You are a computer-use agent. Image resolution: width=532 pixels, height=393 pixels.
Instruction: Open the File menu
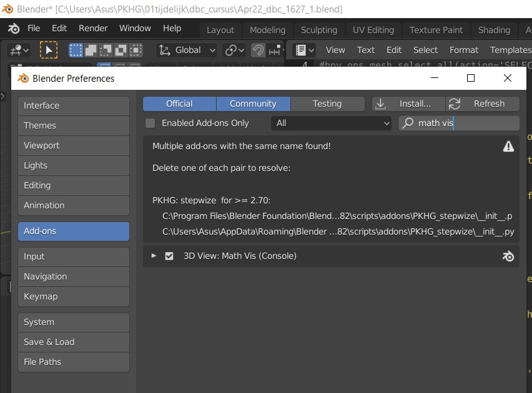(x=34, y=28)
